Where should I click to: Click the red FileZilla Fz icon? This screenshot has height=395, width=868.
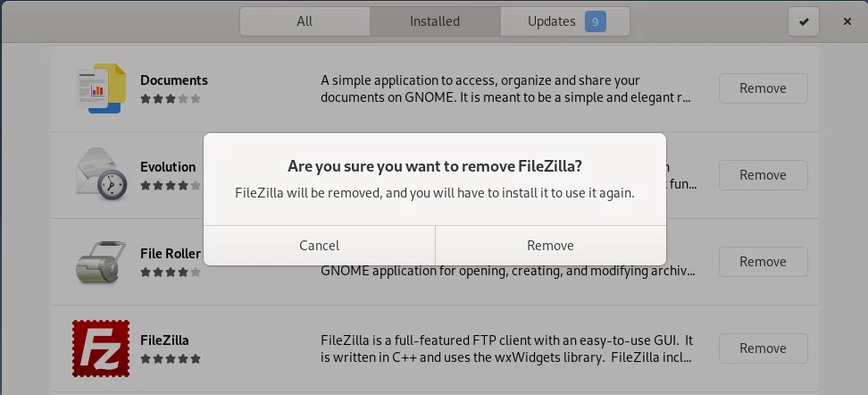101,348
